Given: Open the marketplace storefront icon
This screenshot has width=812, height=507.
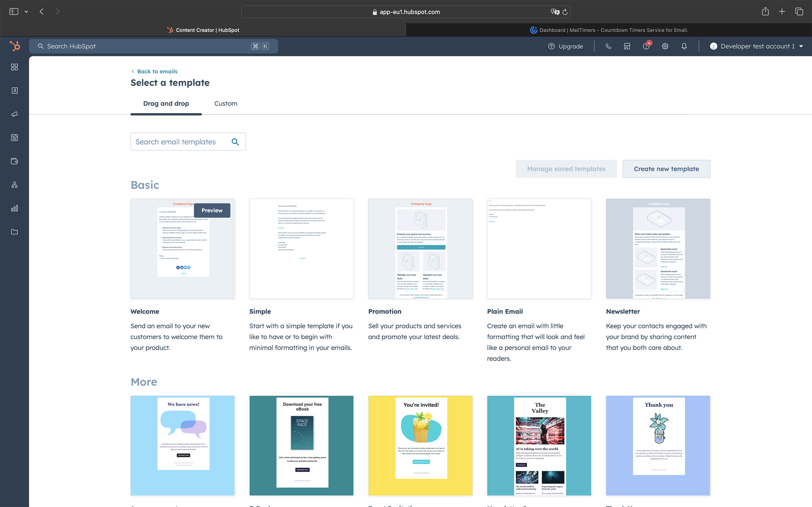Looking at the screenshot, I should pyautogui.click(x=627, y=46).
